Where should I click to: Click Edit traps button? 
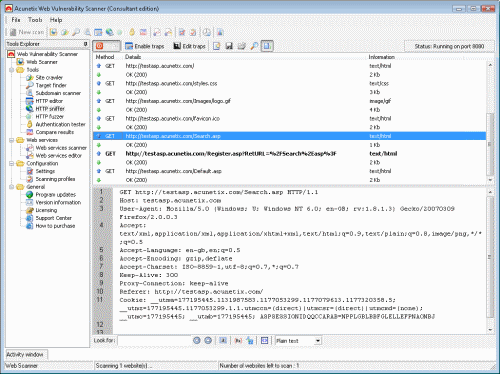(190, 46)
